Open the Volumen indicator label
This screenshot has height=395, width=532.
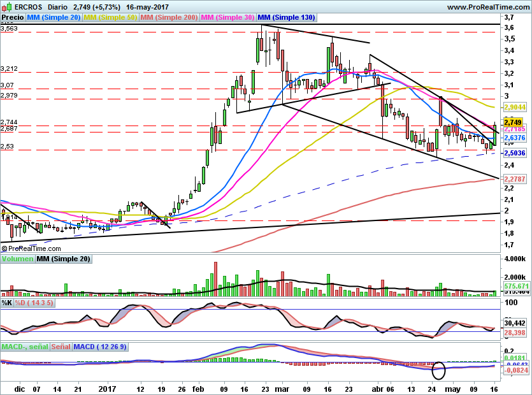pyautogui.click(x=17, y=259)
